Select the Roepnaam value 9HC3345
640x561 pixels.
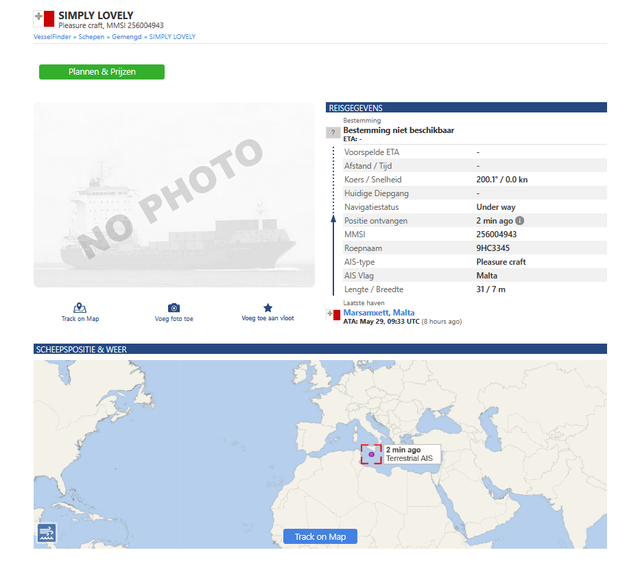pos(493,248)
